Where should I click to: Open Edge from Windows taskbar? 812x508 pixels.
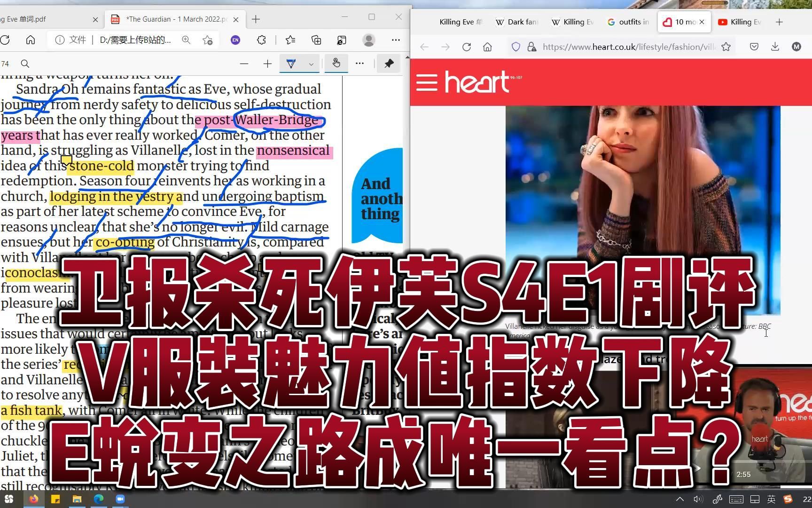pyautogui.click(x=99, y=499)
